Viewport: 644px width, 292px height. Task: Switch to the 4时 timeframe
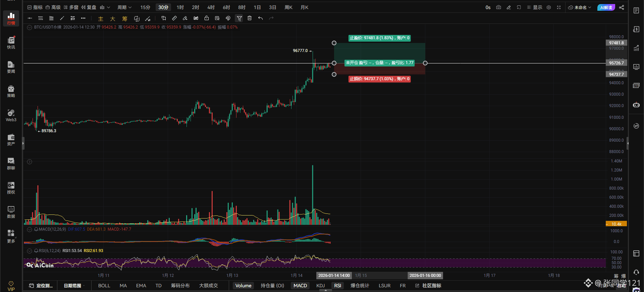pyautogui.click(x=211, y=7)
